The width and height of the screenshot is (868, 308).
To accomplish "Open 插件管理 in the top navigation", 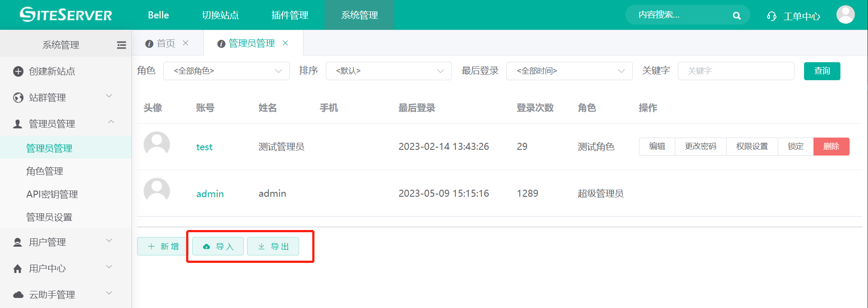I will click(x=290, y=15).
